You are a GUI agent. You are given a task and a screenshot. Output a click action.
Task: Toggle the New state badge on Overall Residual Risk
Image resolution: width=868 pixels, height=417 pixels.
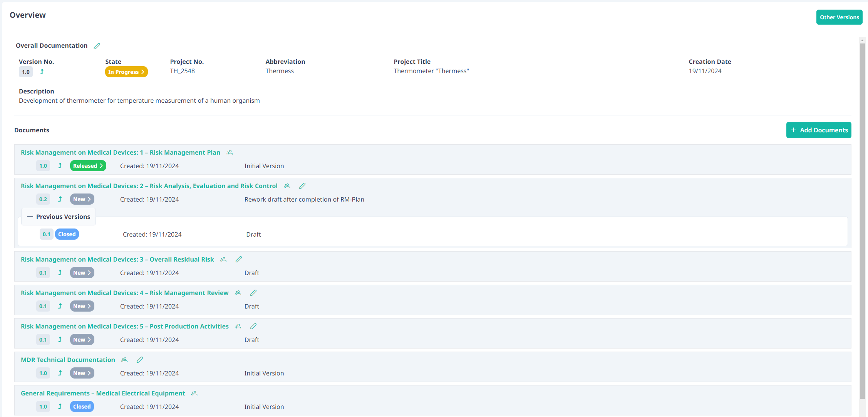point(82,272)
